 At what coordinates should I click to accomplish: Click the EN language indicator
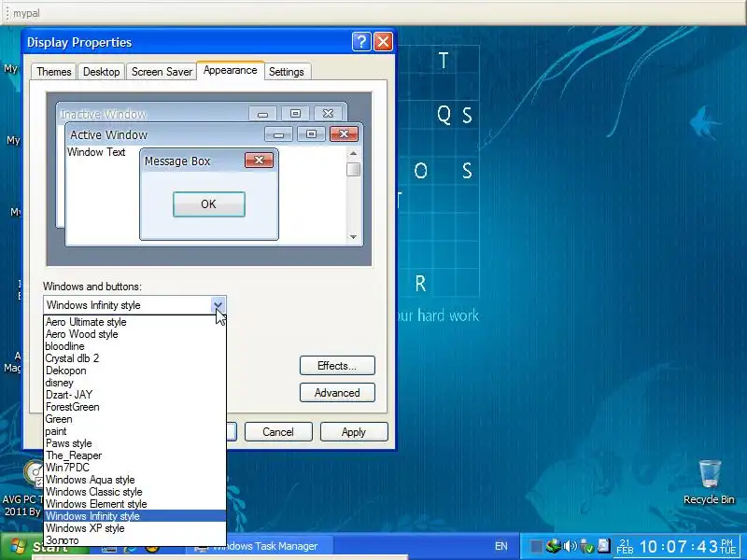tap(501, 547)
